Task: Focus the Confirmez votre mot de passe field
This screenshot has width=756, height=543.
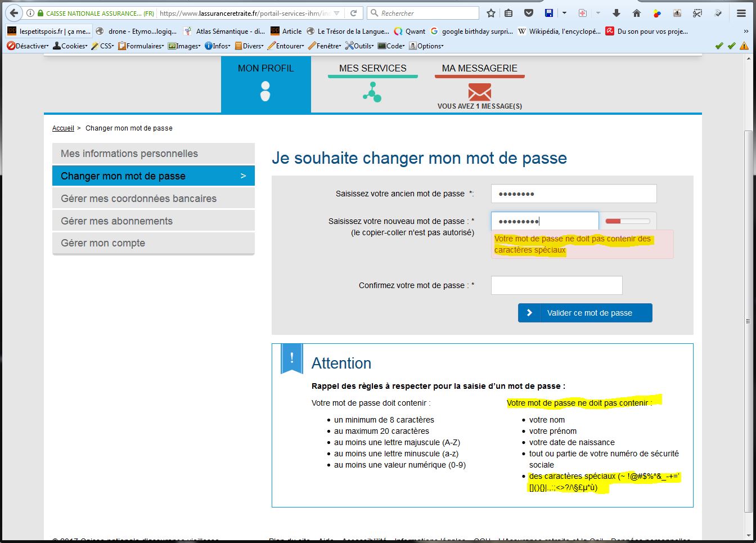Action: tap(556, 285)
